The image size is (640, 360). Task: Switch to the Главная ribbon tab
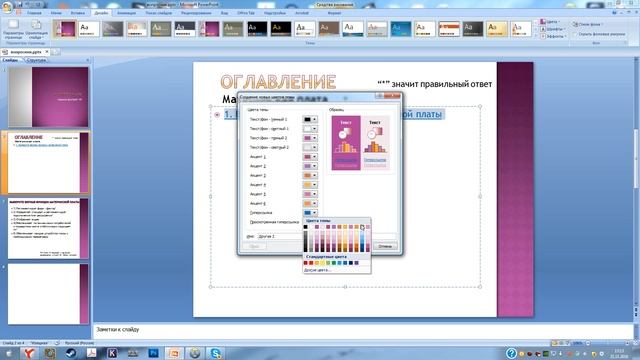pyautogui.click(x=34, y=13)
